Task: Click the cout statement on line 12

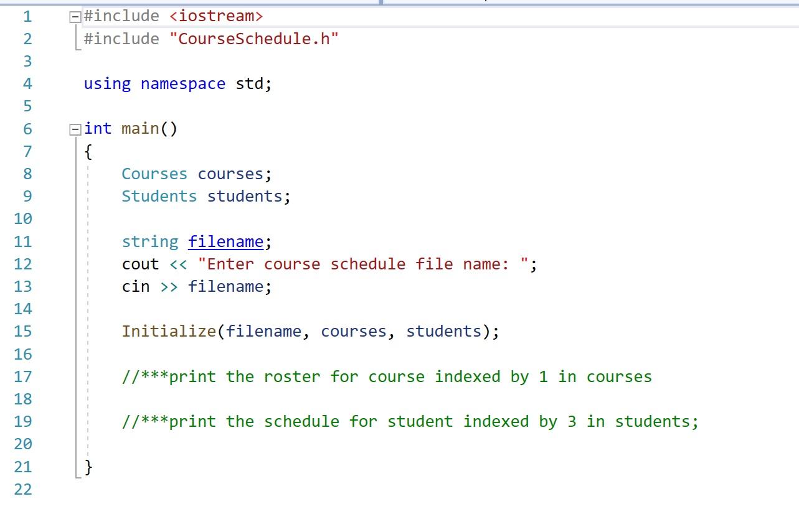Action: (137, 264)
